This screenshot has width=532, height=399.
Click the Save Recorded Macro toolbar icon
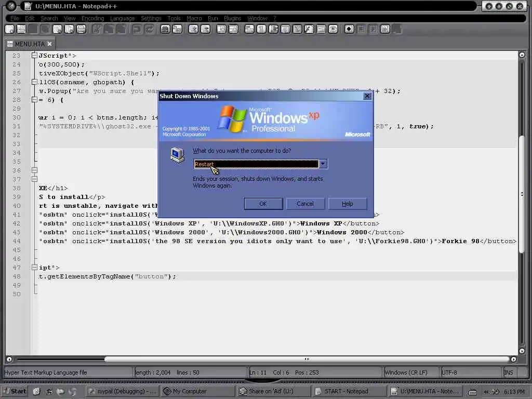(397, 29)
